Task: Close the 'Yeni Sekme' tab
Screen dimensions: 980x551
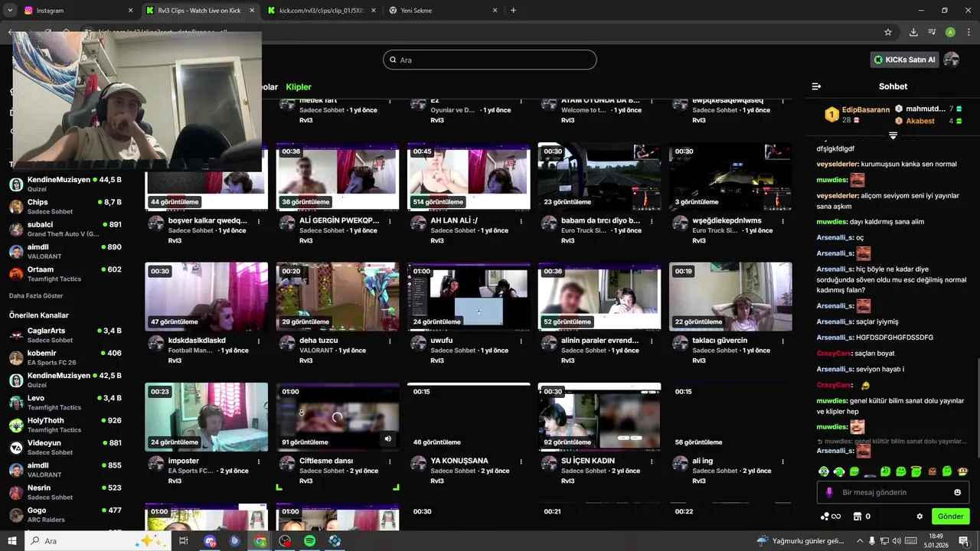Action: click(x=495, y=11)
